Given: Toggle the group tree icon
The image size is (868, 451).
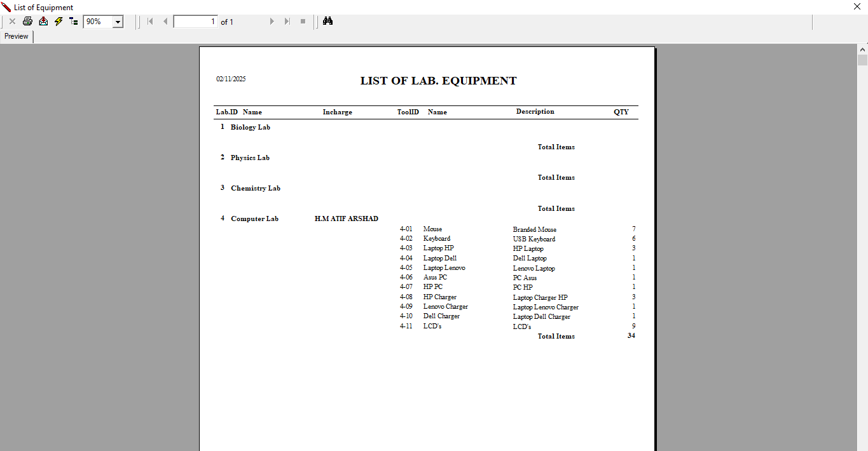Looking at the screenshot, I should [74, 22].
